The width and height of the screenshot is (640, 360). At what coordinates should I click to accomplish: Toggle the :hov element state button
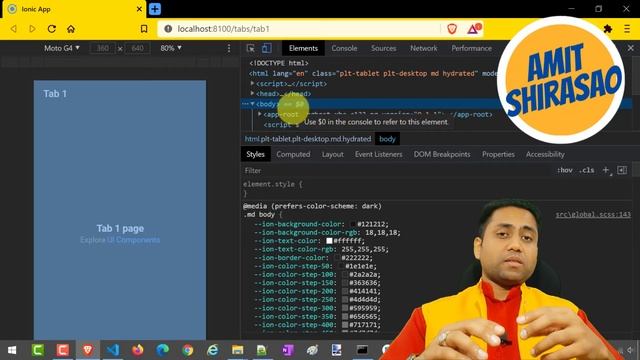click(564, 170)
